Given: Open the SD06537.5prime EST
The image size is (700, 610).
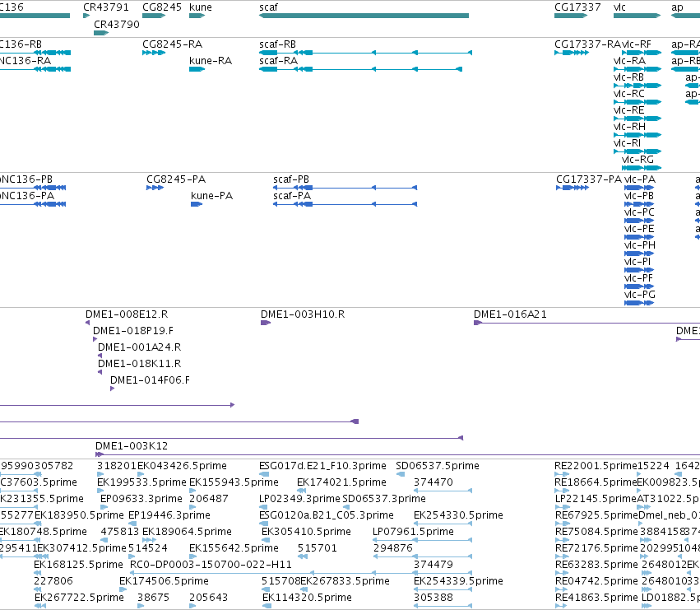Looking at the screenshot, I should [x=401, y=474].
